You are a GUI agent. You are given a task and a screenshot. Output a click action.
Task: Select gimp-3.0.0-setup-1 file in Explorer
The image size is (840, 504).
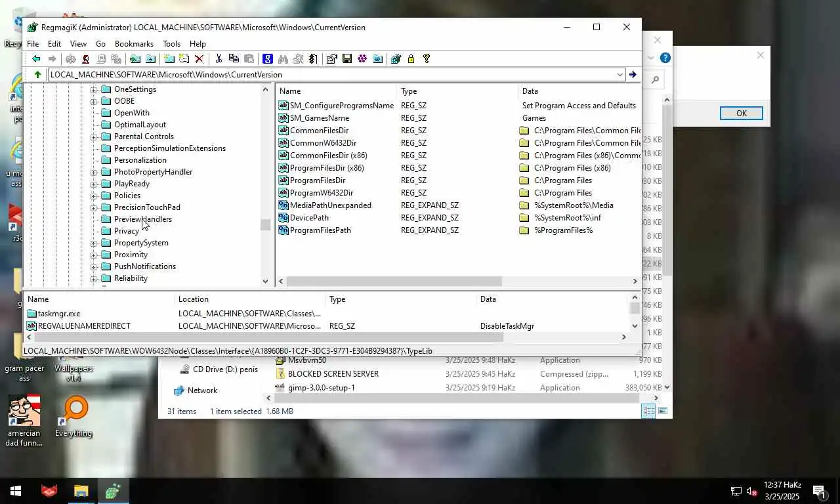click(x=322, y=388)
